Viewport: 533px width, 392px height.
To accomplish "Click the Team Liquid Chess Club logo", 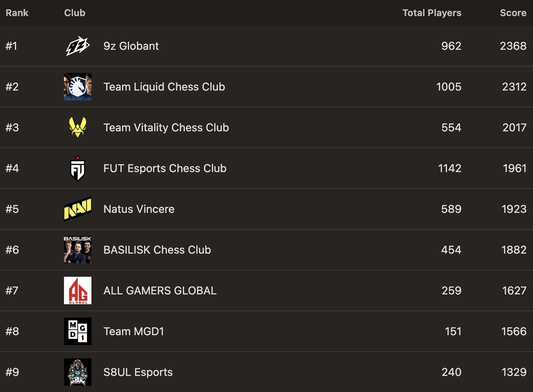I will 78,87.
